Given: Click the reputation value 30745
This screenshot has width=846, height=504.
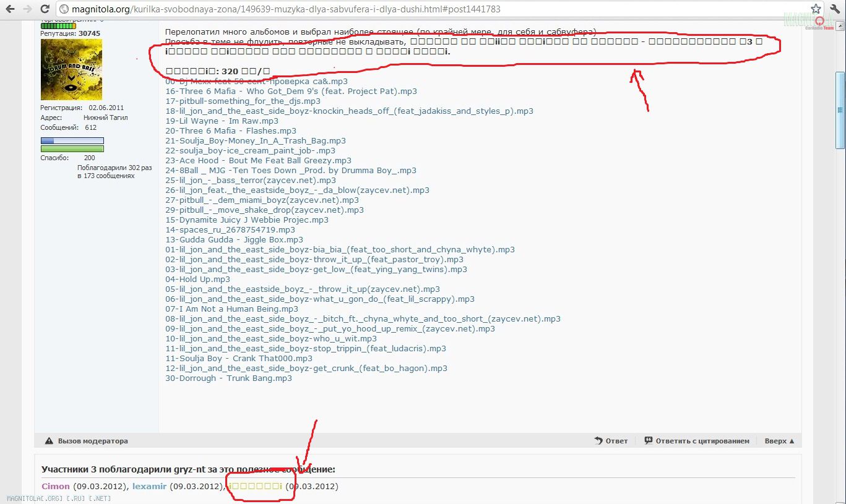Looking at the screenshot, I should point(89,33).
